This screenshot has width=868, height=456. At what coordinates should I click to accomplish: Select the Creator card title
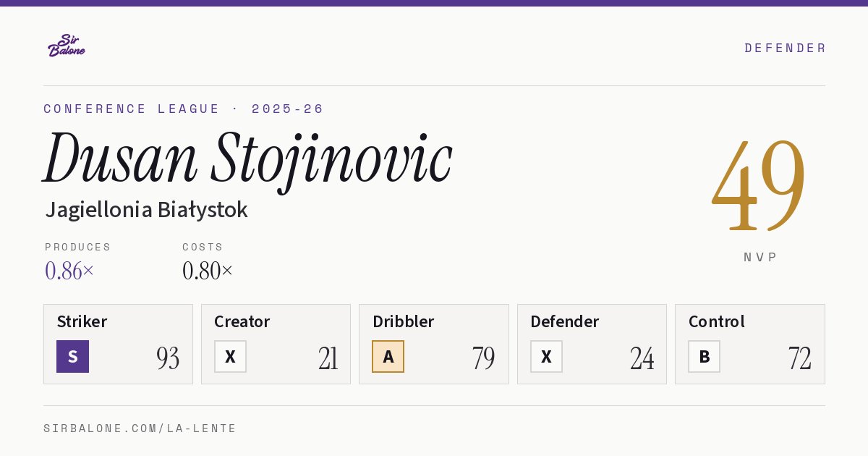[x=242, y=321]
